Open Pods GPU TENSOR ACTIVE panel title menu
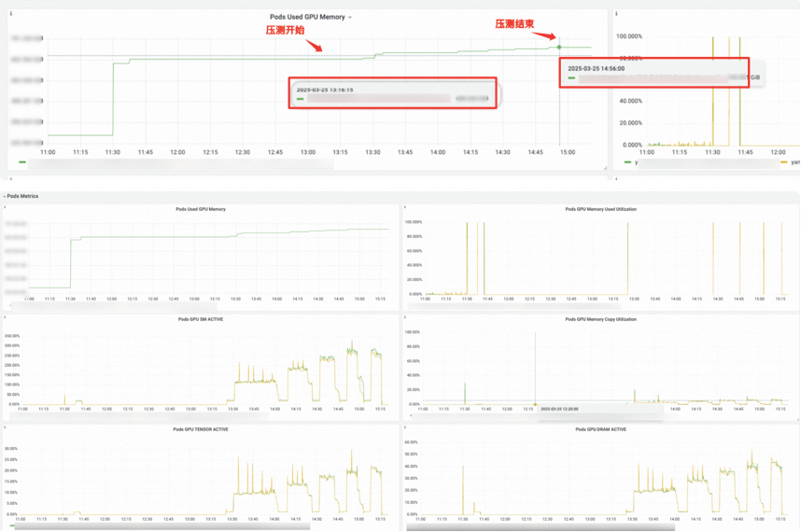This screenshot has height=532, width=801. (200, 429)
